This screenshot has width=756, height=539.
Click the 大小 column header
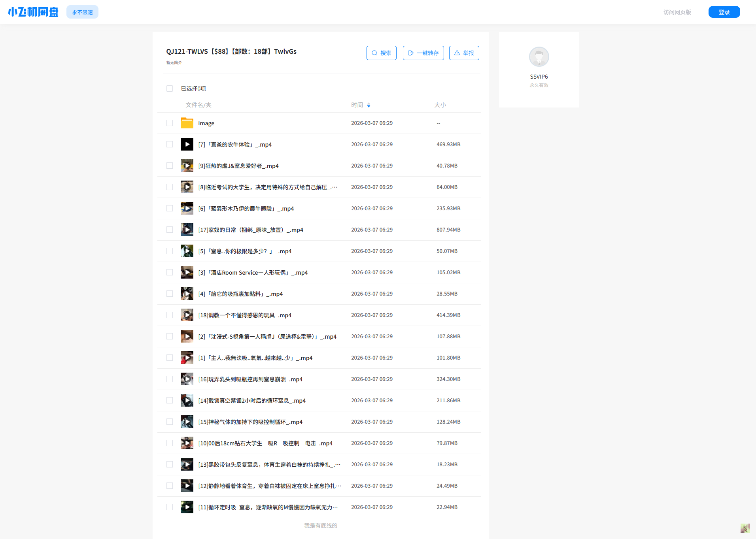(x=440, y=105)
